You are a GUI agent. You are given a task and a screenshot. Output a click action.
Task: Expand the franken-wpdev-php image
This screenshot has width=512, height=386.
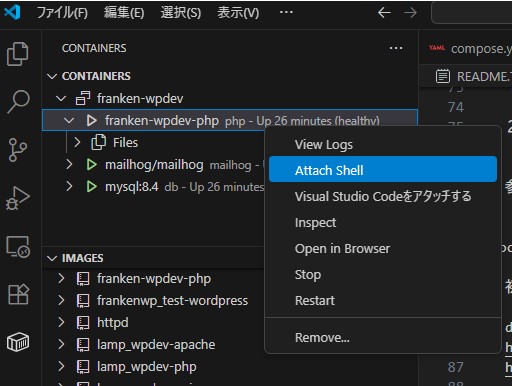tap(61, 278)
